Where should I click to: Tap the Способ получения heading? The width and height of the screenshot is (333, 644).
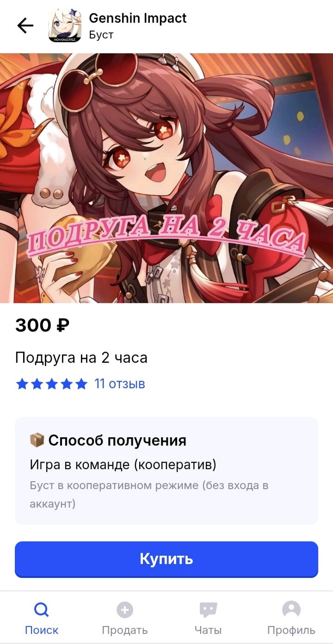(x=117, y=440)
